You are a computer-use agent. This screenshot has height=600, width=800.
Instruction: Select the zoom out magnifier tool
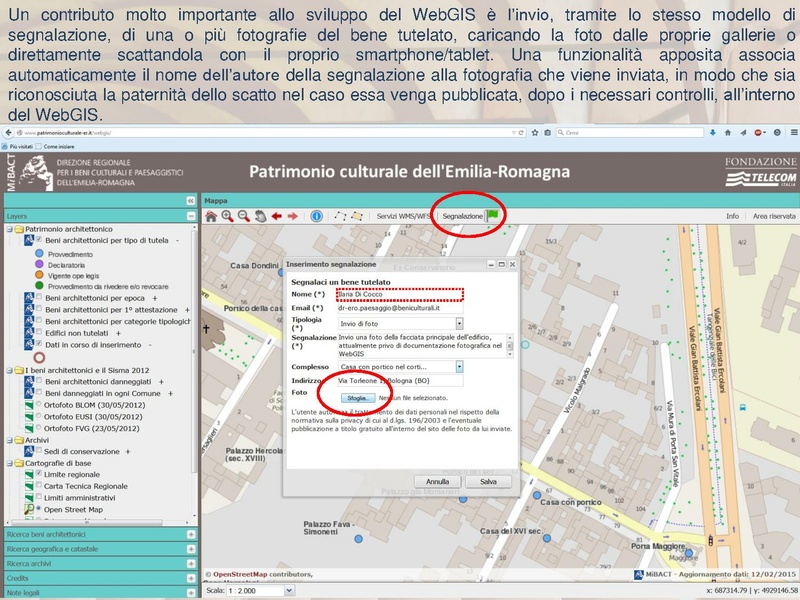(243, 213)
